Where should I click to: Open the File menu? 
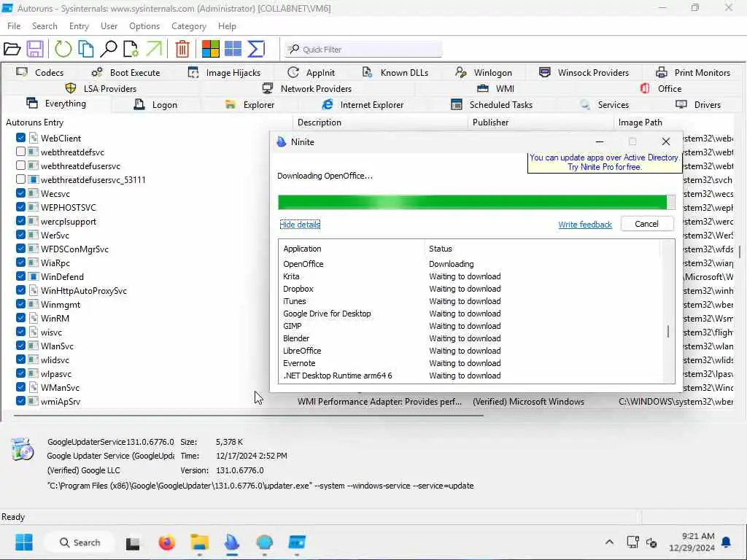[14, 26]
